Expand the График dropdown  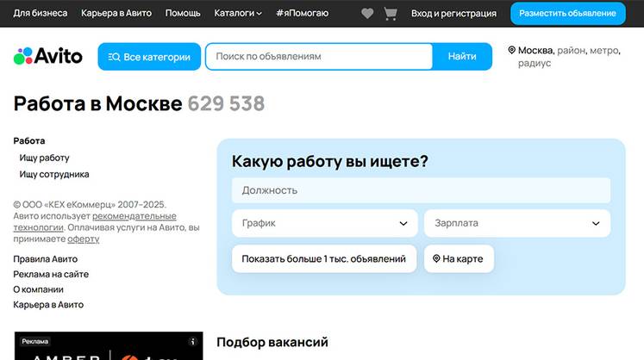(x=325, y=223)
